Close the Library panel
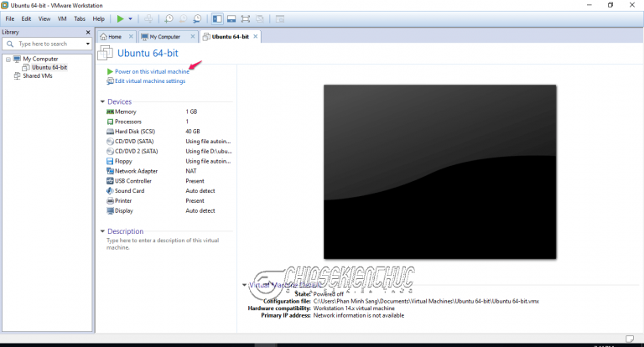Viewport: 644px width, 347px height. (x=88, y=32)
